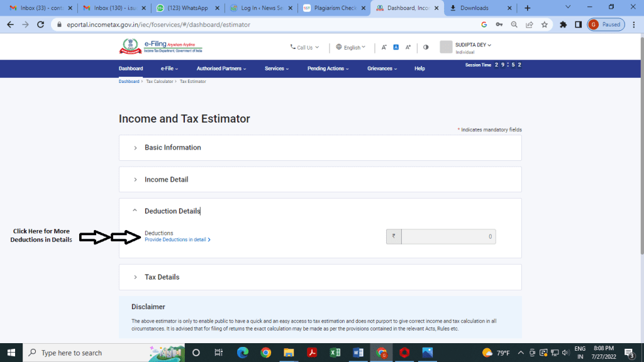Decrease font size with the small A icon
The image size is (644, 362).
pos(384,47)
